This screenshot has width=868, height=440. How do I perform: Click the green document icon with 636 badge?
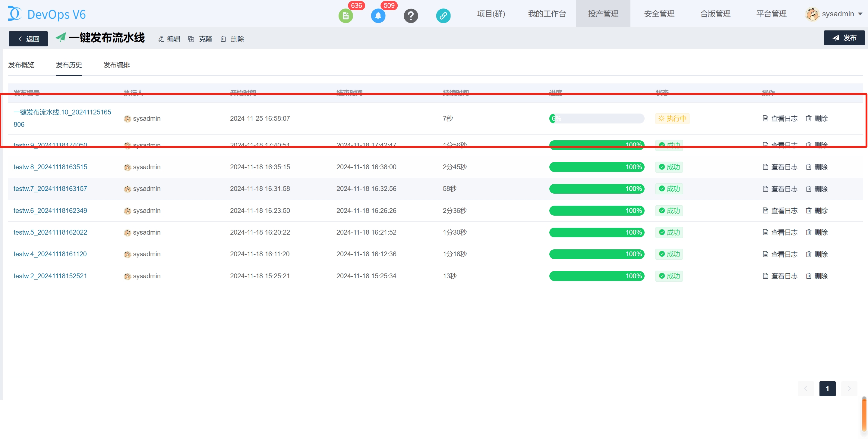346,15
